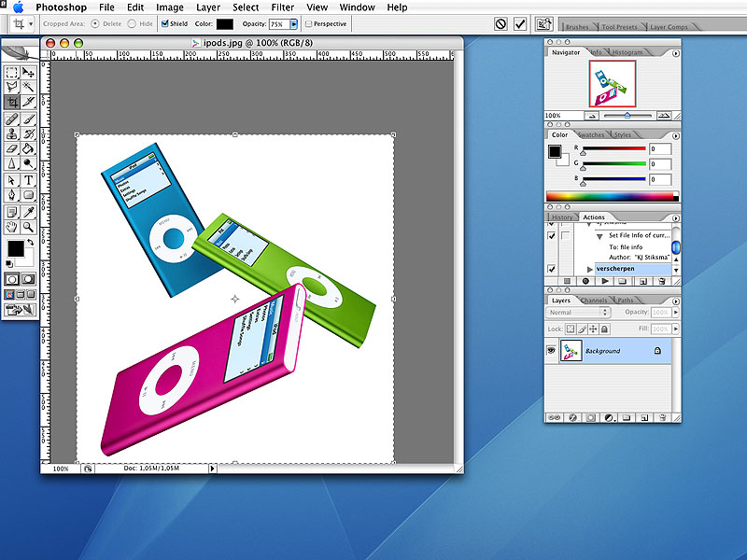Pick the Hand tool
The height and width of the screenshot is (560, 747).
click(x=12, y=226)
